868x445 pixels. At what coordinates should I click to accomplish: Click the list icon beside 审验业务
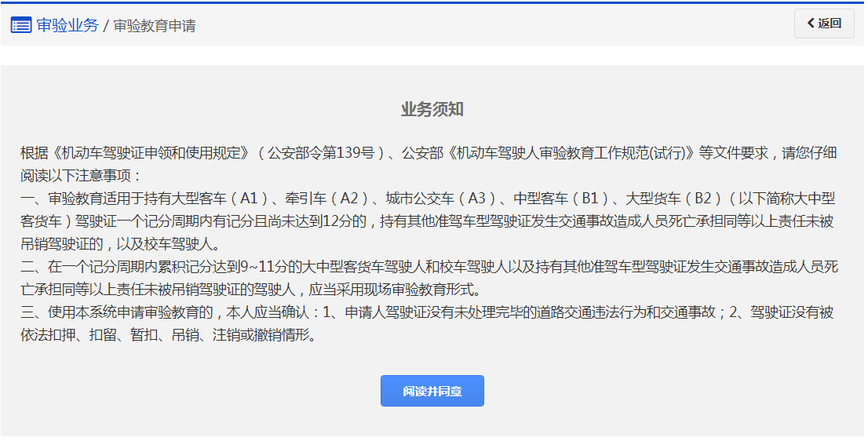click(x=21, y=25)
